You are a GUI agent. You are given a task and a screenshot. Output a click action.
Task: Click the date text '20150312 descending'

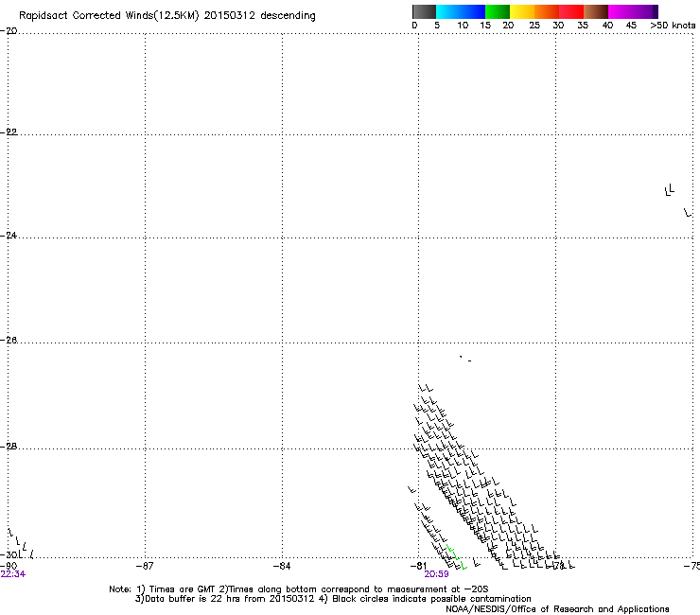tap(260, 16)
